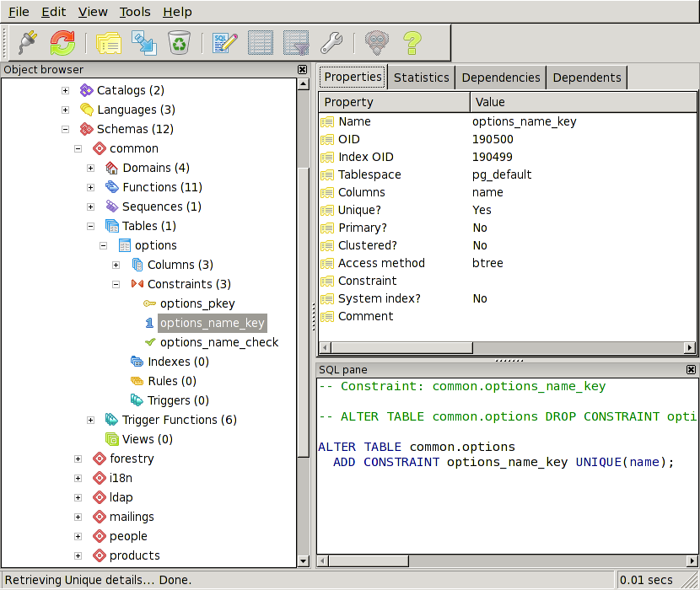700x590 pixels.
Task: Click the yellow question mark help icon
Action: pos(412,42)
